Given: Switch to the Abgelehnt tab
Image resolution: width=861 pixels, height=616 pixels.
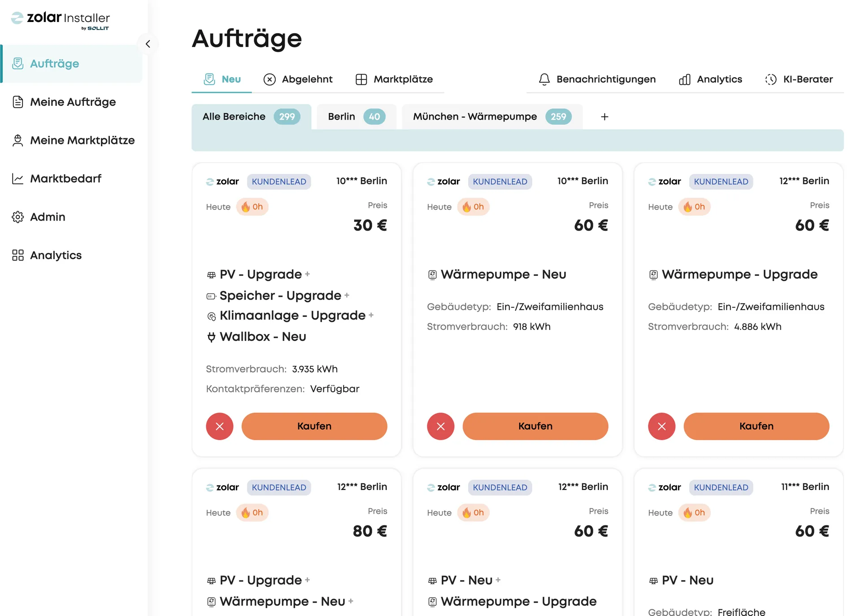Looking at the screenshot, I should (298, 79).
